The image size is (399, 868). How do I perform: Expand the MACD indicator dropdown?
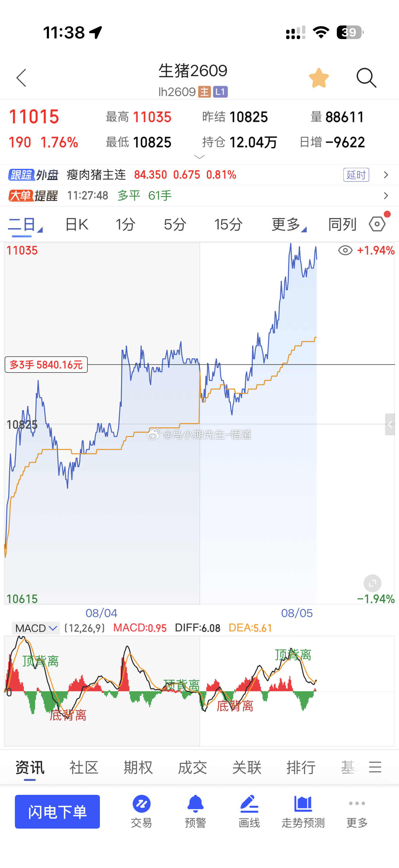click(35, 628)
